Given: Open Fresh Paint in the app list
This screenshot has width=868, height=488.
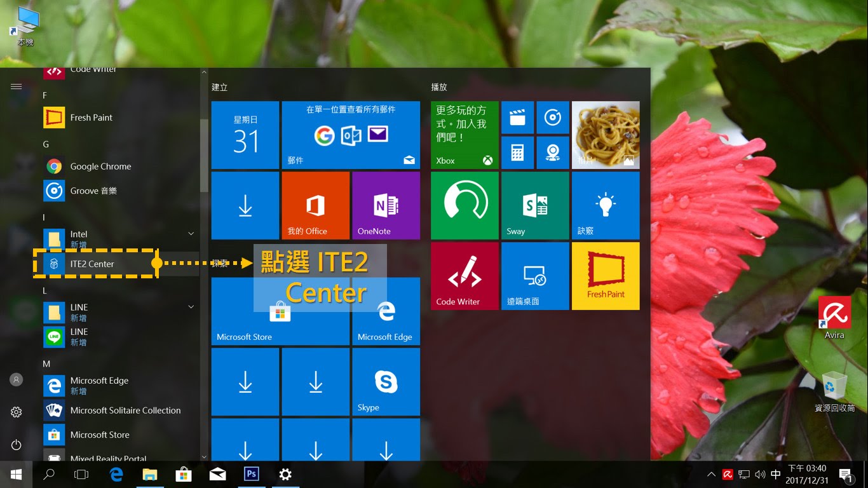Looking at the screenshot, I should pyautogui.click(x=121, y=118).
